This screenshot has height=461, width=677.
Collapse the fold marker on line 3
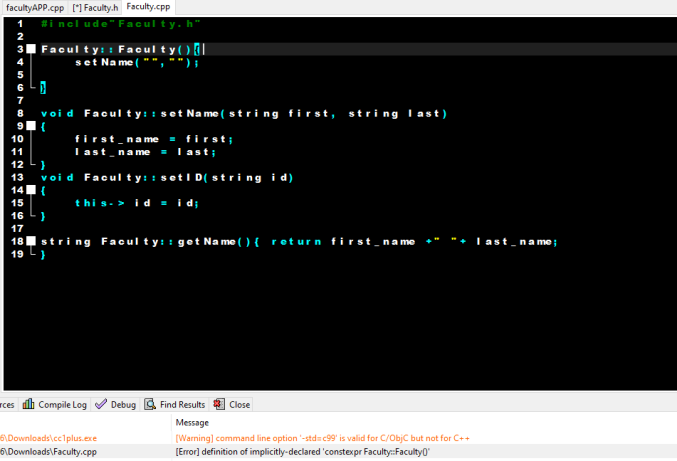pyautogui.click(x=31, y=49)
